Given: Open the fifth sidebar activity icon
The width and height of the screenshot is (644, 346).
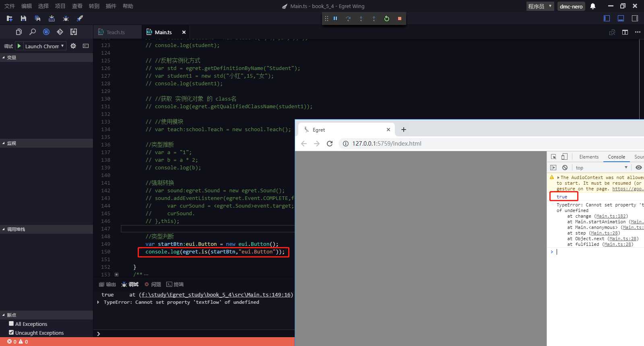Looking at the screenshot, I should (x=74, y=32).
